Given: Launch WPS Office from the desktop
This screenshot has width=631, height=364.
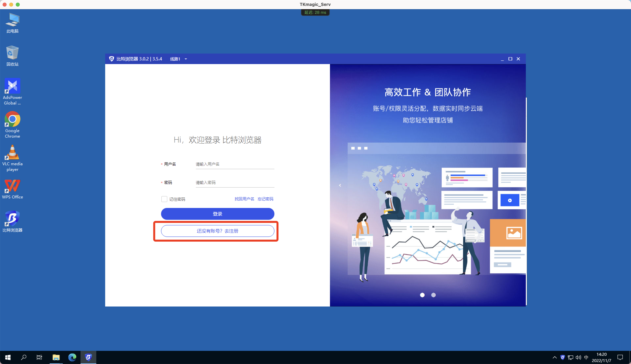Looking at the screenshot, I should click(x=12, y=186).
